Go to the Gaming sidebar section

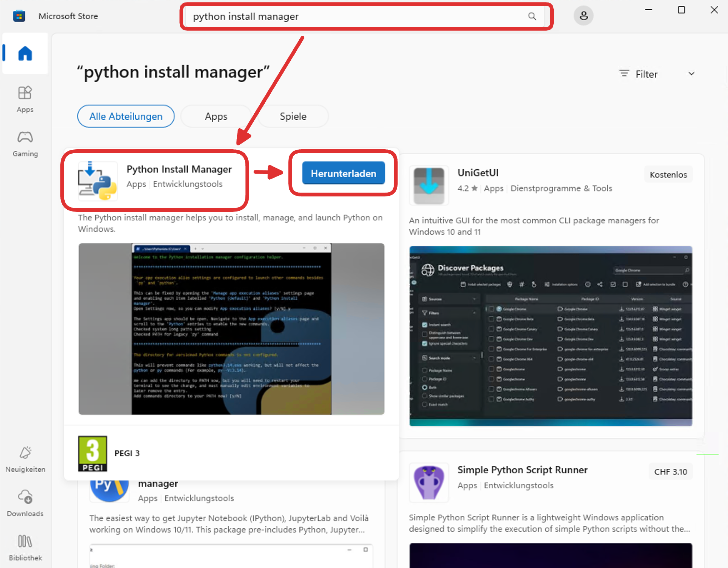pos(25,143)
